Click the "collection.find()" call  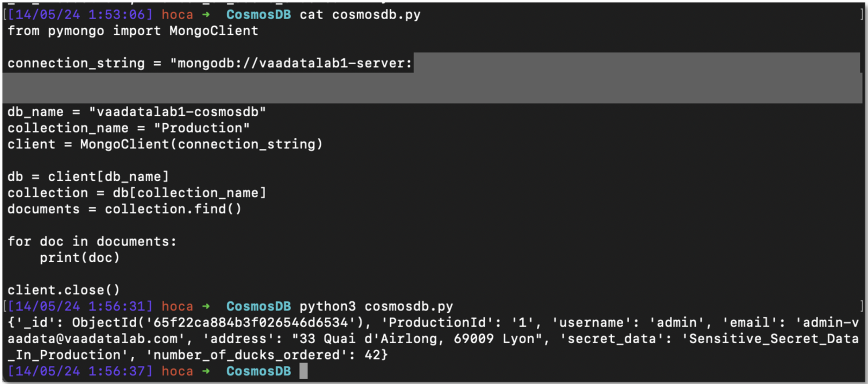173,209
